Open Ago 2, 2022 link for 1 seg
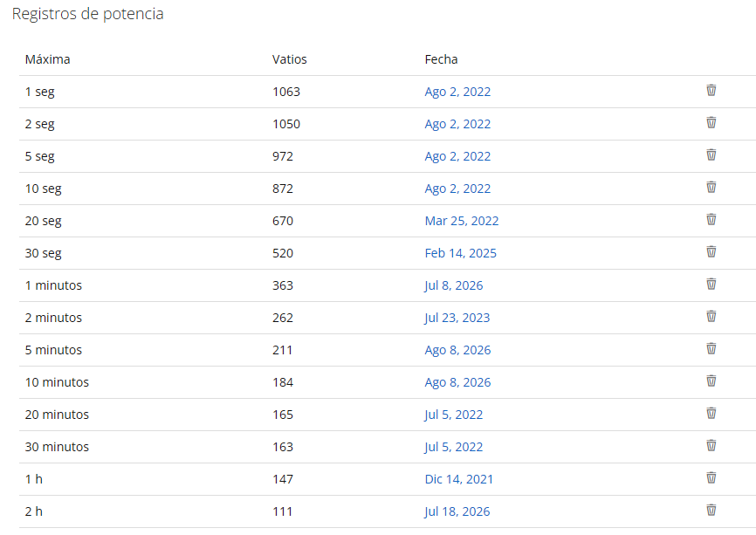 pyautogui.click(x=457, y=92)
